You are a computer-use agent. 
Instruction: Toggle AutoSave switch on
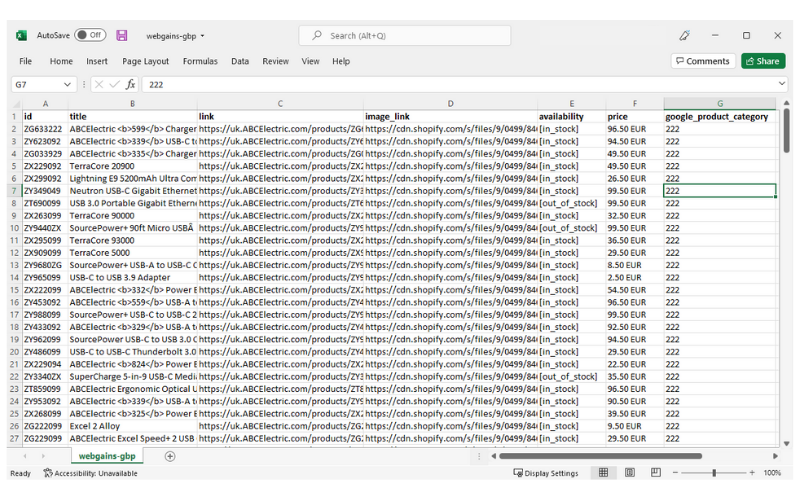pos(90,35)
